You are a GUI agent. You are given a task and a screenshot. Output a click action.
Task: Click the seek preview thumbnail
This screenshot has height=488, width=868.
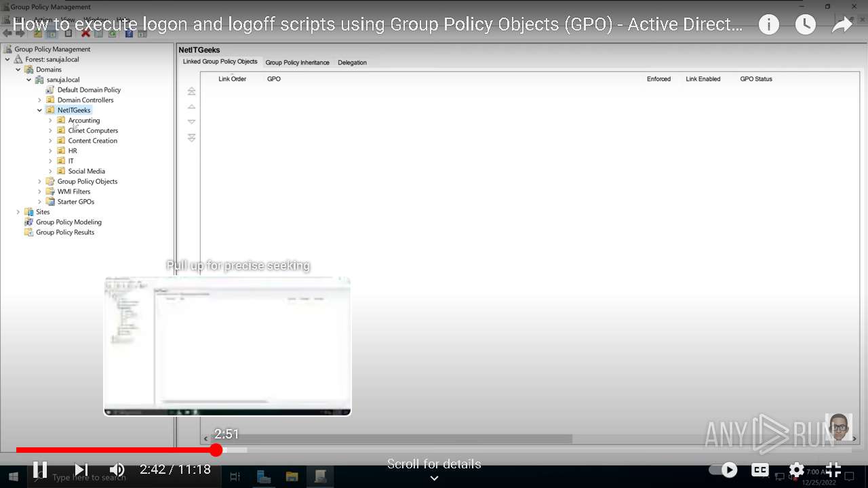coord(227,346)
